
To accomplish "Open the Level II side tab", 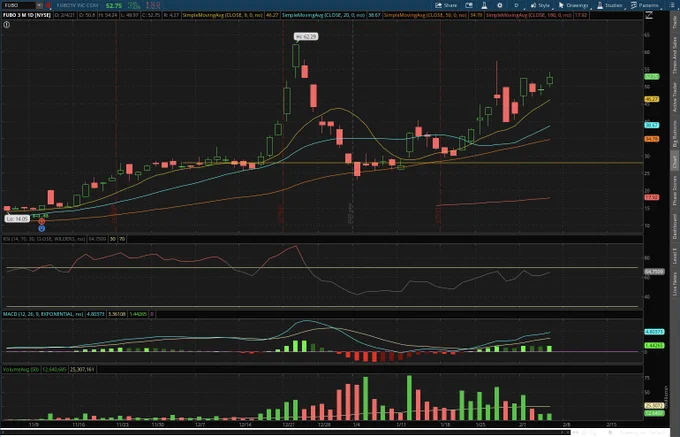I will tap(674, 256).
